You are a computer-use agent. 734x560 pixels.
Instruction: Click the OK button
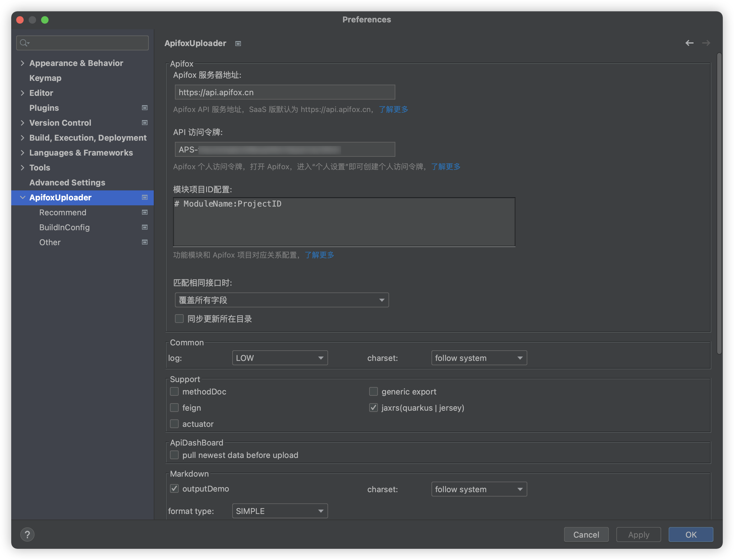click(690, 534)
